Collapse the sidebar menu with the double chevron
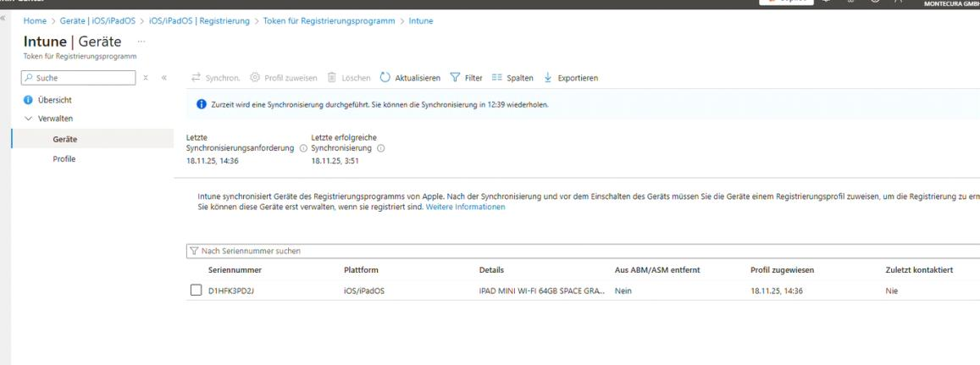 163,78
